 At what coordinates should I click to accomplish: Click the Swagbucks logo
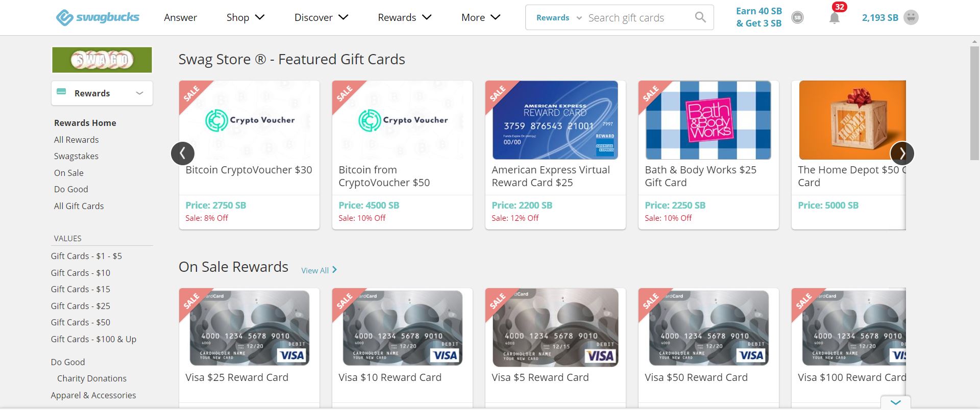[x=97, y=17]
